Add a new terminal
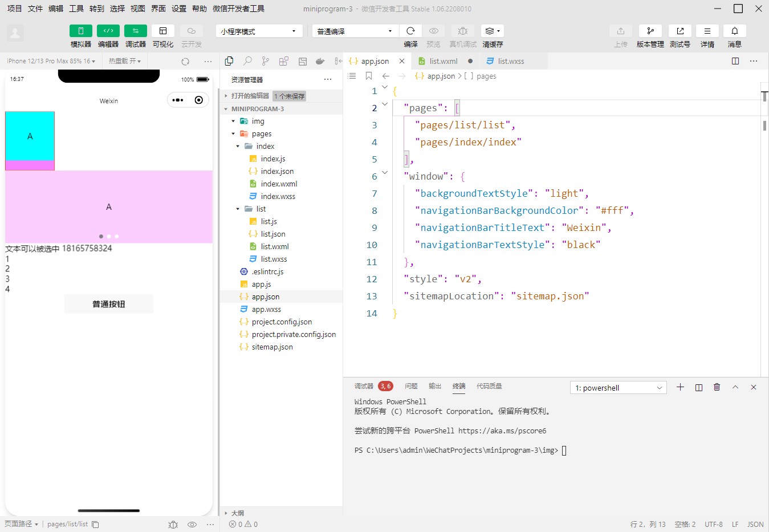 [x=680, y=387]
